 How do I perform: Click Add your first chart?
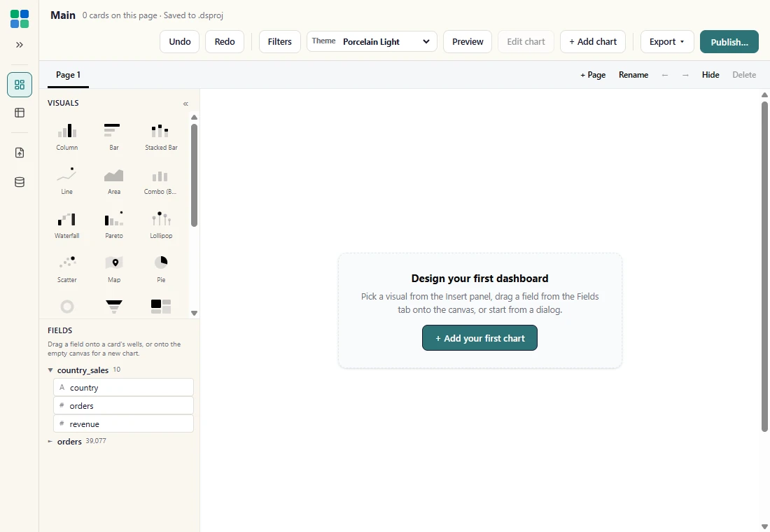coord(479,338)
